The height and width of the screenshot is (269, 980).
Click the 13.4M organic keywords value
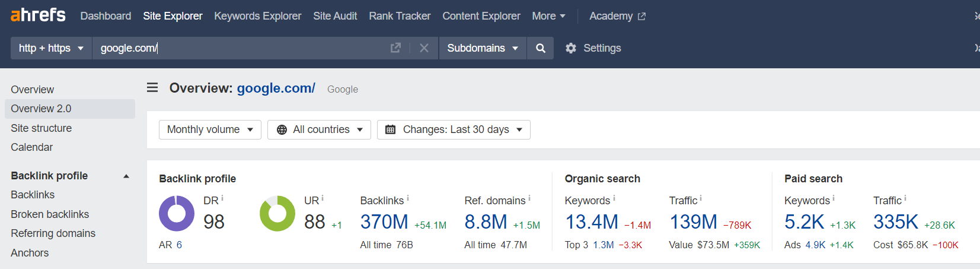592,222
